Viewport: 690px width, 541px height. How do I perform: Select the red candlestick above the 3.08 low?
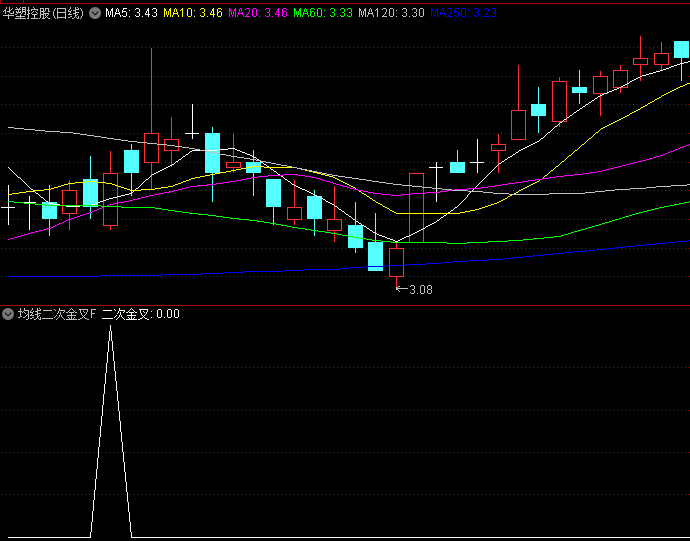[x=396, y=262]
